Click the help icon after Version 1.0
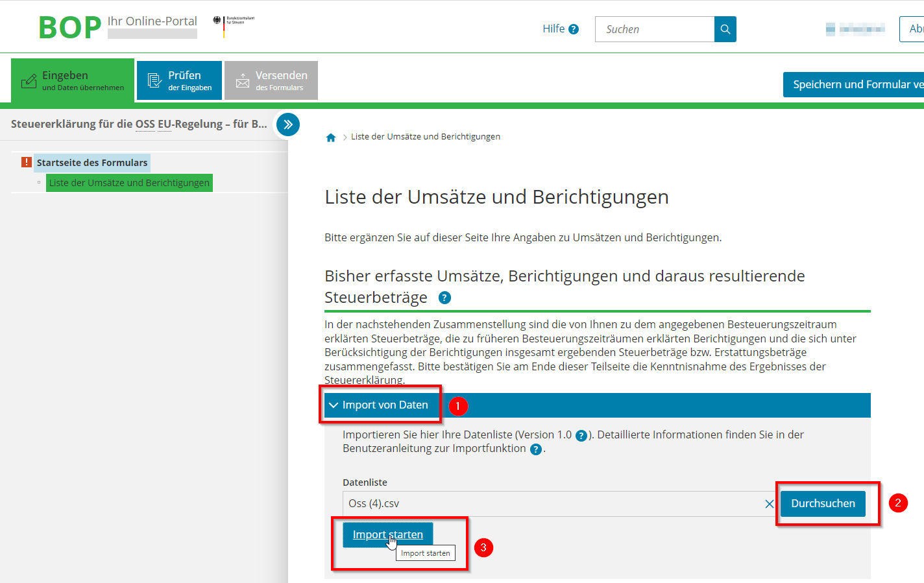Viewport: 924px width, 583px height. 582,436
